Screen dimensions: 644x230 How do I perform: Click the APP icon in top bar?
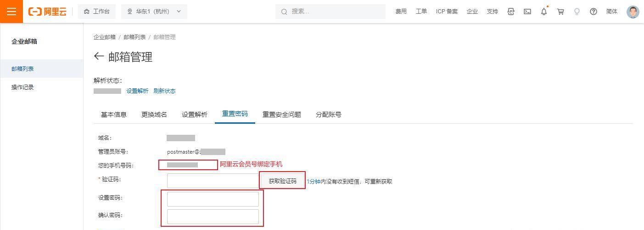[511, 11]
